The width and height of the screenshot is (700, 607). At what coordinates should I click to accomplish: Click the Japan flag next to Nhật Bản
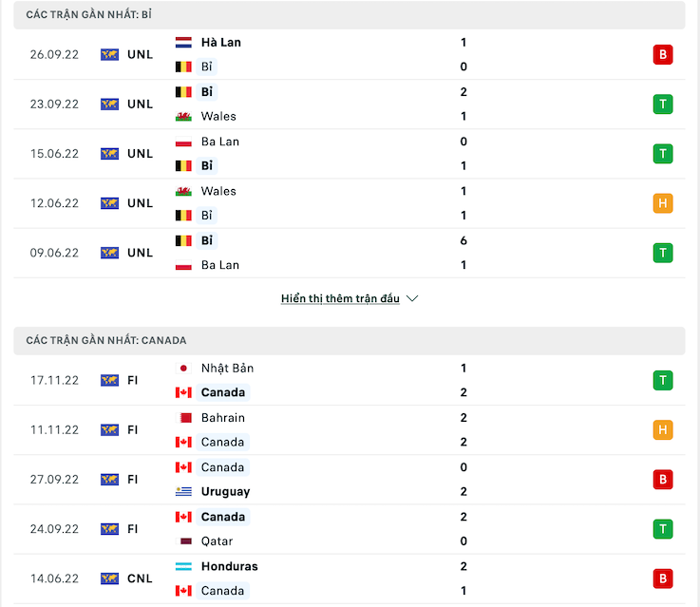click(184, 368)
